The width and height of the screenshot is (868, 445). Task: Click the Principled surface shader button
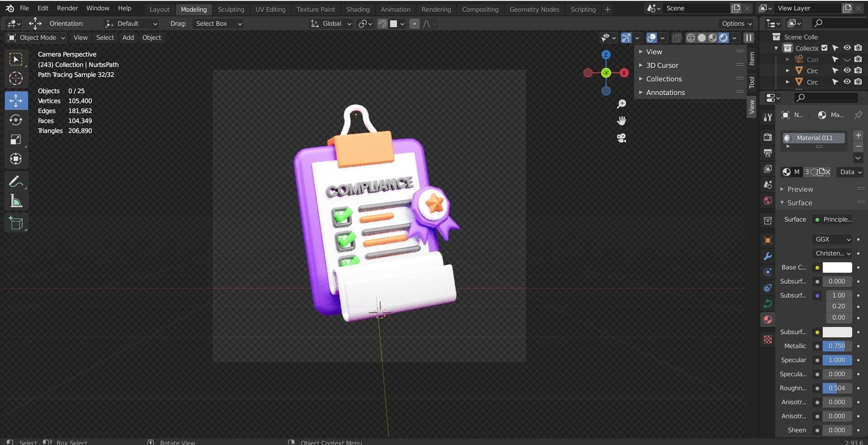[x=833, y=219]
